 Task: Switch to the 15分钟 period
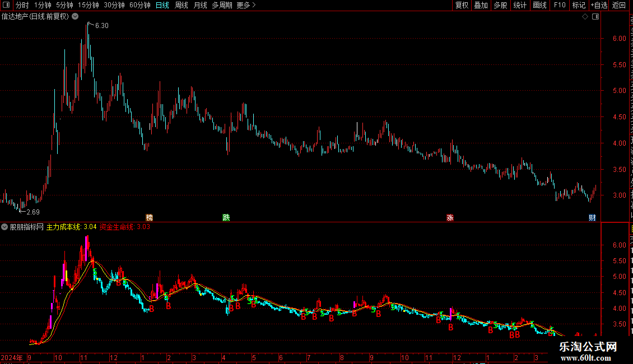(x=89, y=5)
